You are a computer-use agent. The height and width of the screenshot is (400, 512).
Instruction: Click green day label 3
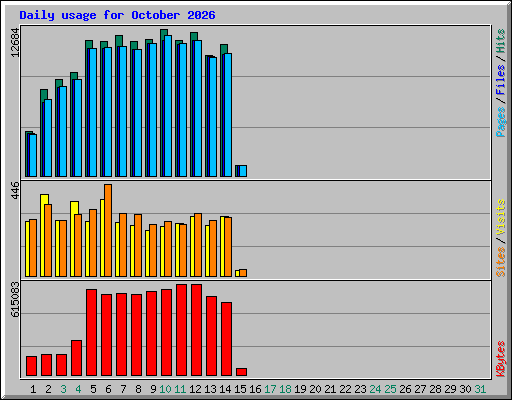63,389
